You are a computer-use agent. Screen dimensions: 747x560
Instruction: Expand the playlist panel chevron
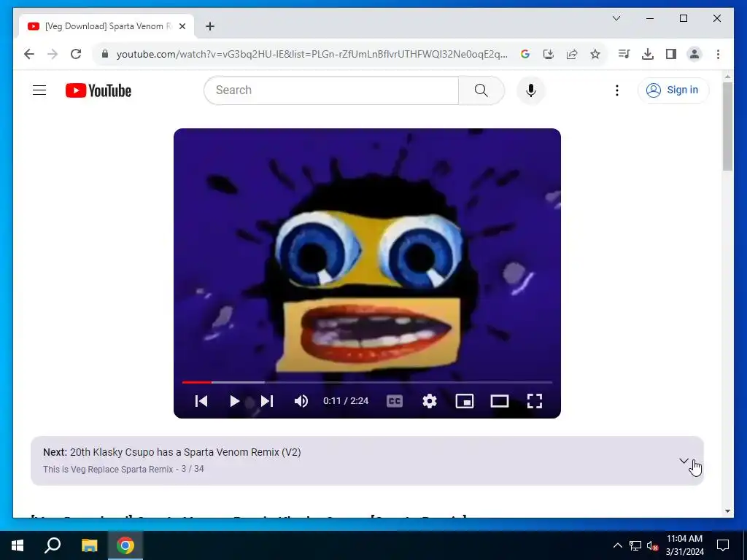pos(684,461)
